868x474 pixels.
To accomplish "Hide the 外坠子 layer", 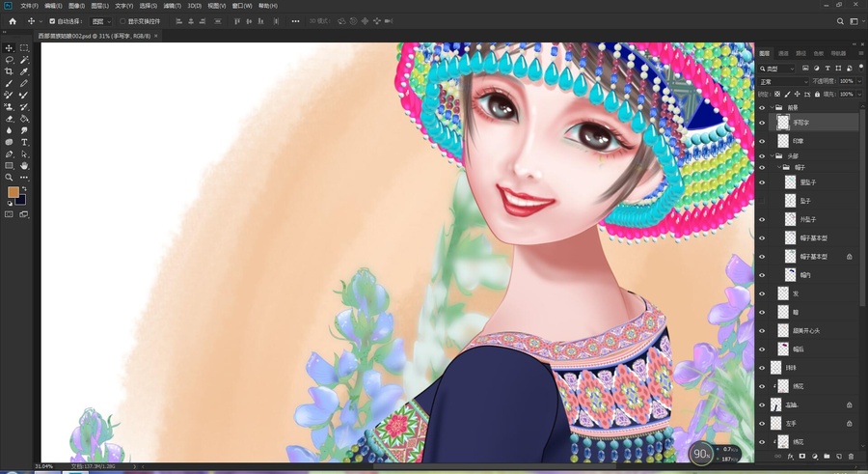I will tap(762, 219).
